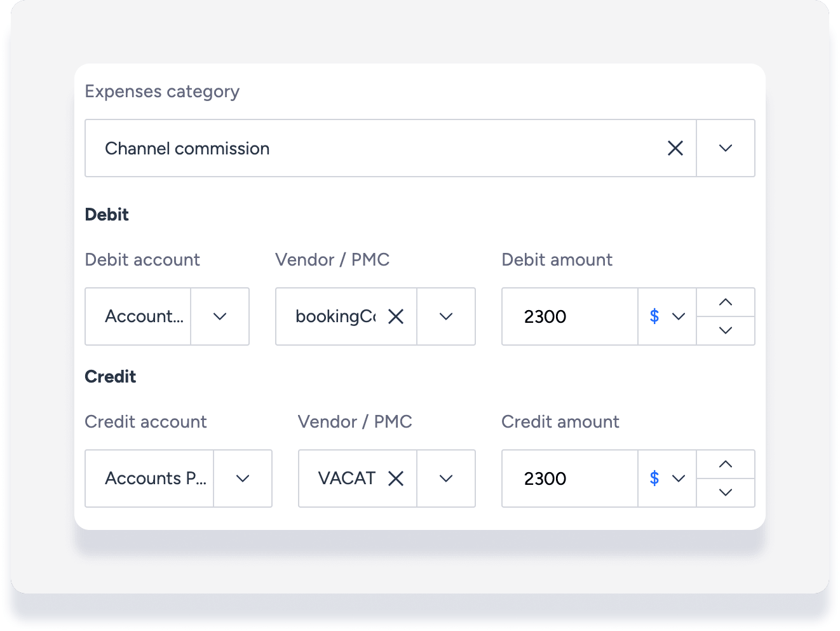Click the bookingCom vendor field text
This screenshot has width=840, height=631.
(335, 316)
